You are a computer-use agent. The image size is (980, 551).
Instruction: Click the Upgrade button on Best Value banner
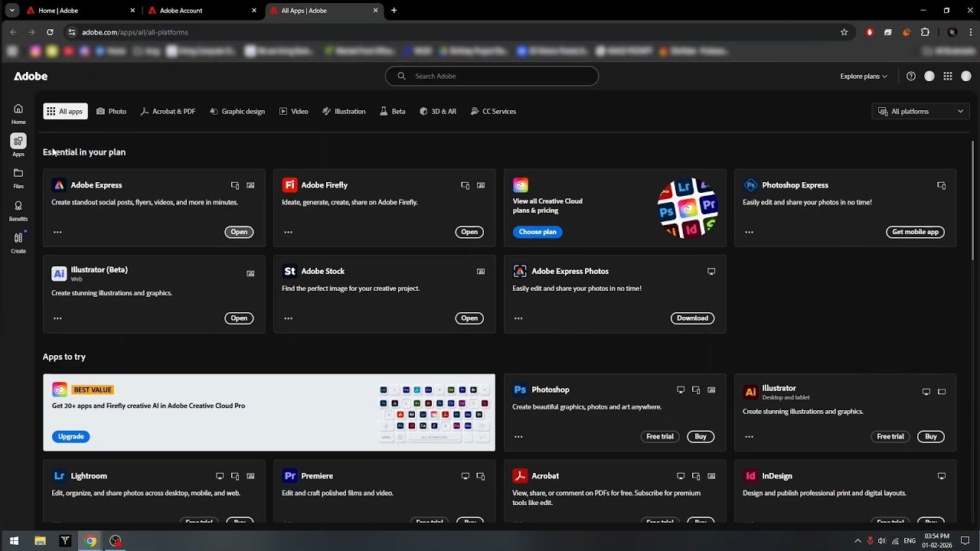tap(71, 436)
